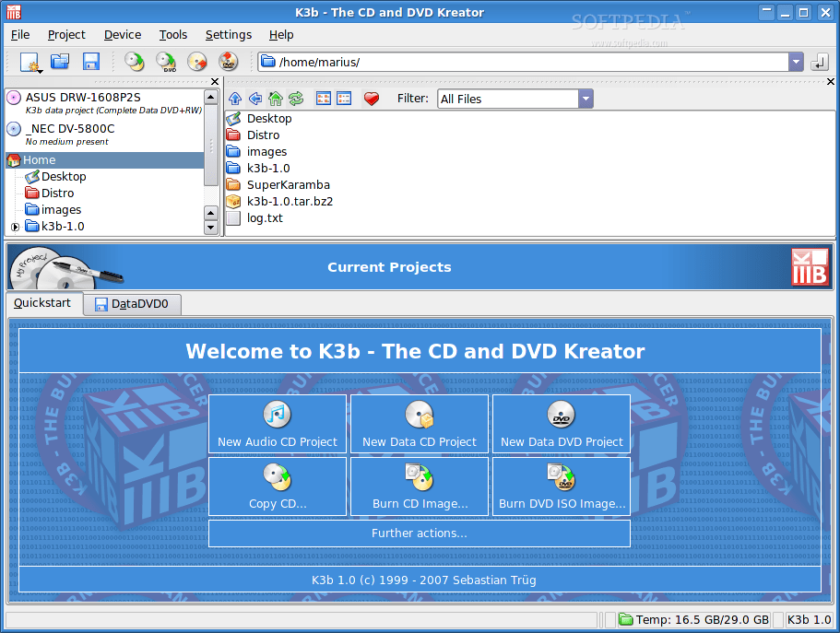The width and height of the screenshot is (840, 633).
Task: Select images in the folder tree
Action: pos(53,210)
